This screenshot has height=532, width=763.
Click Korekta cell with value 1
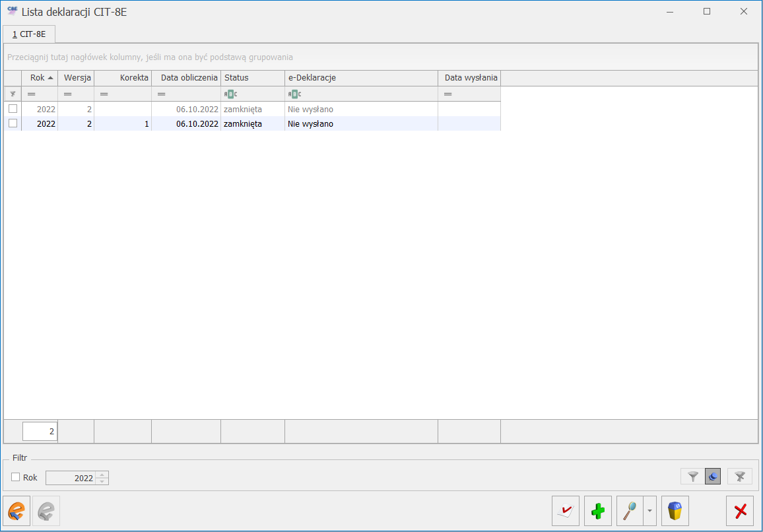tap(123, 123)
